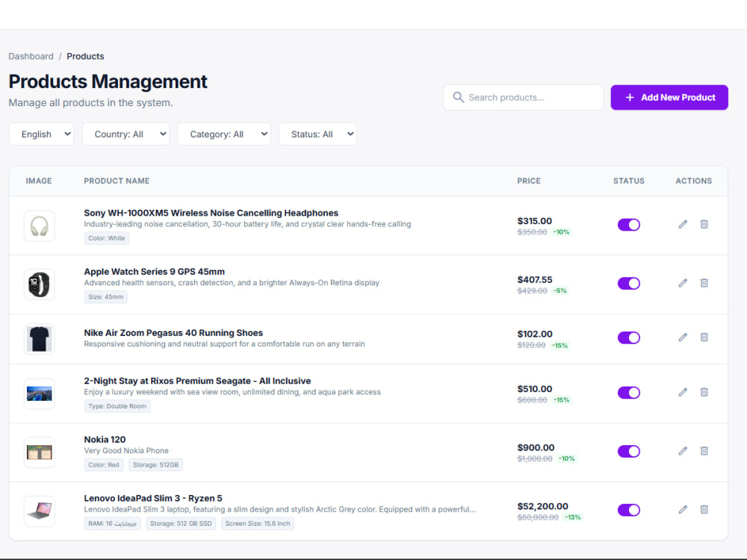Delete the Apple Watch Series 9 product
Screen dimensions: 747x560
point(704,283)
